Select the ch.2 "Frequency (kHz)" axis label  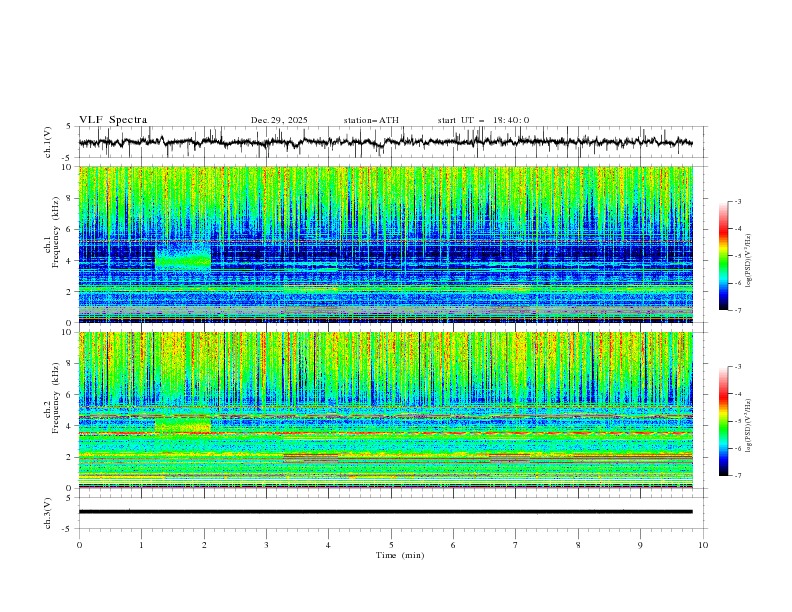point(56,397)
